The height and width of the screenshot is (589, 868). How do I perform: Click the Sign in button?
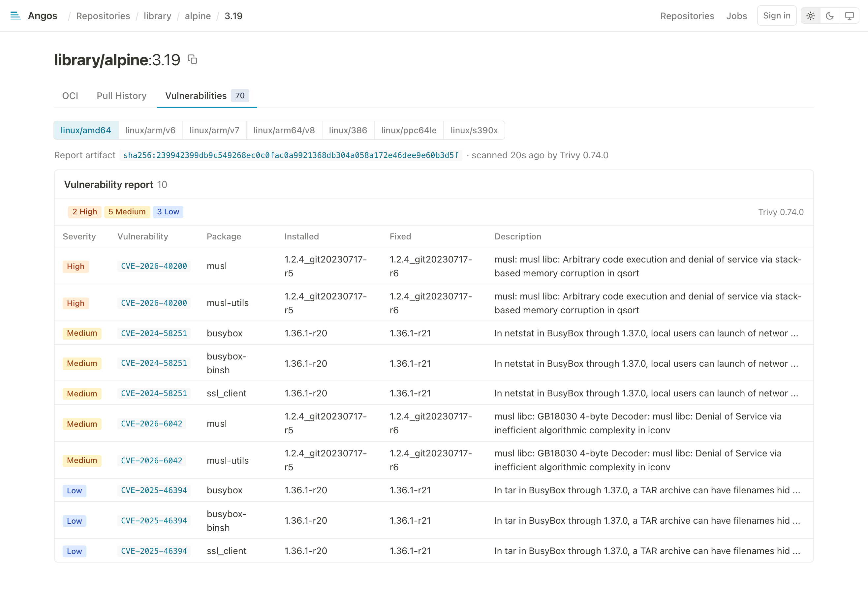click(x=777, y=16)
